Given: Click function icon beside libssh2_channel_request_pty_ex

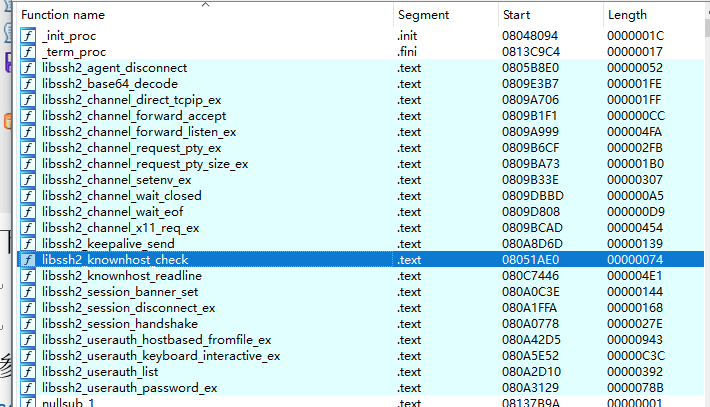Looking at the screenshot, I should point(28,148).
